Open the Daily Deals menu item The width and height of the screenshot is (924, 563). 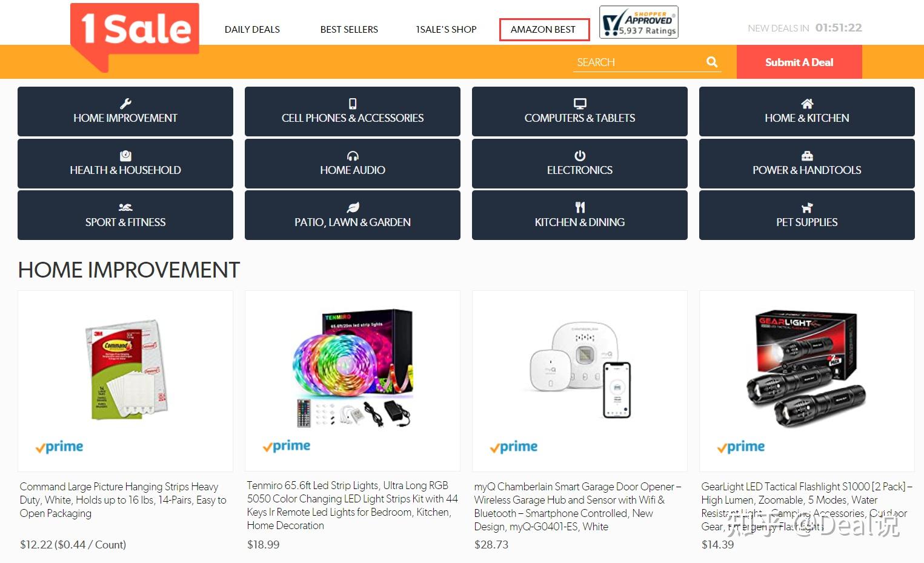click(x=252, y=29)
